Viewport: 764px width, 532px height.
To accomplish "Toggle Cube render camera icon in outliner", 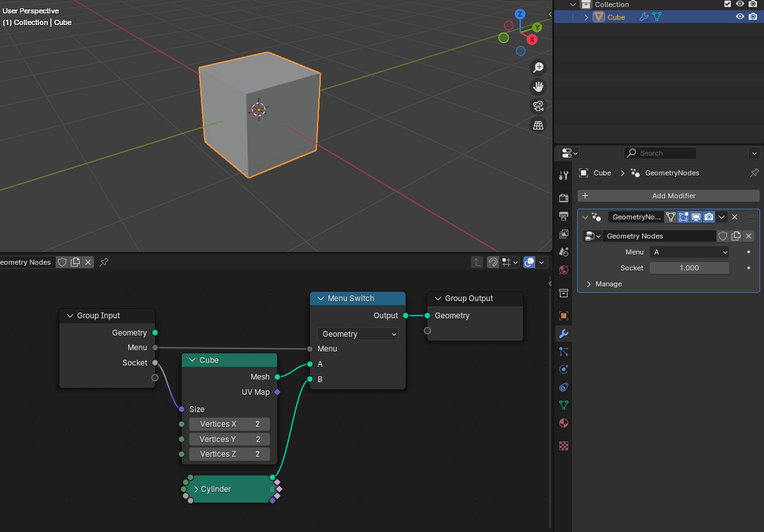I will 753,17.
